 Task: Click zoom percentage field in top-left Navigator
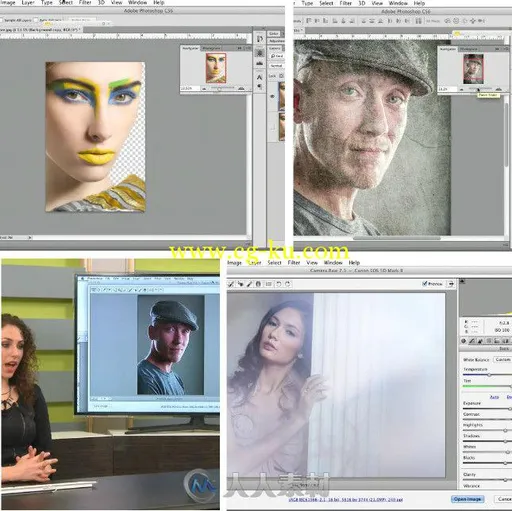[x=189, y=88]
